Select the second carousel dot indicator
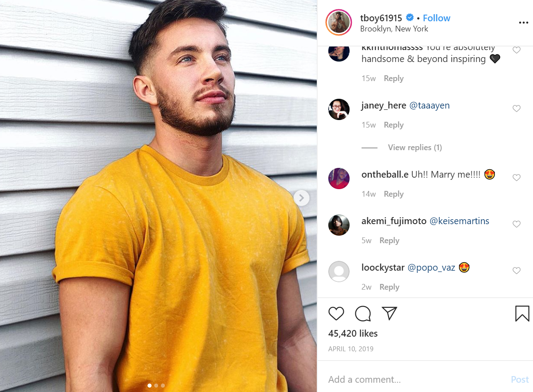Image resolution: width=533 pixels, height=392 pixels. [156, 385]
